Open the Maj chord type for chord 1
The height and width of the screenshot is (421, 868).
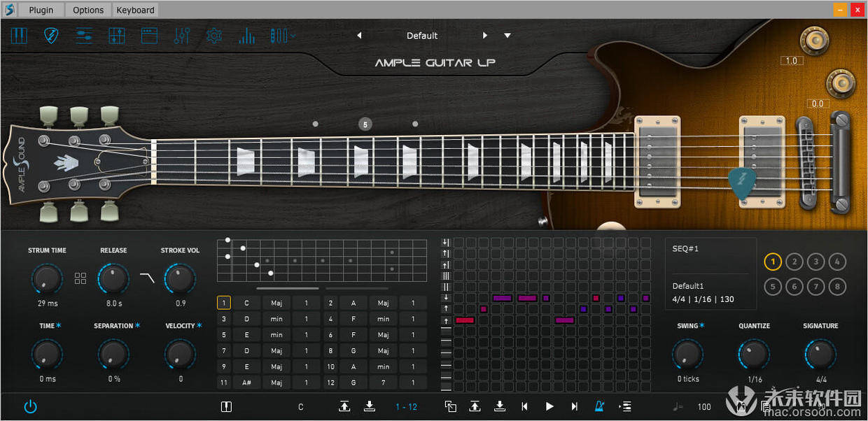tap(276, 303)
